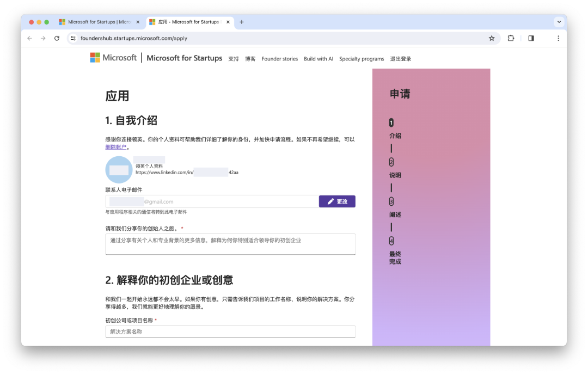Toggle the browser side panel icon
Image resolution: width=588 pixels, height=374 pixels.
[x=531, y=38]
